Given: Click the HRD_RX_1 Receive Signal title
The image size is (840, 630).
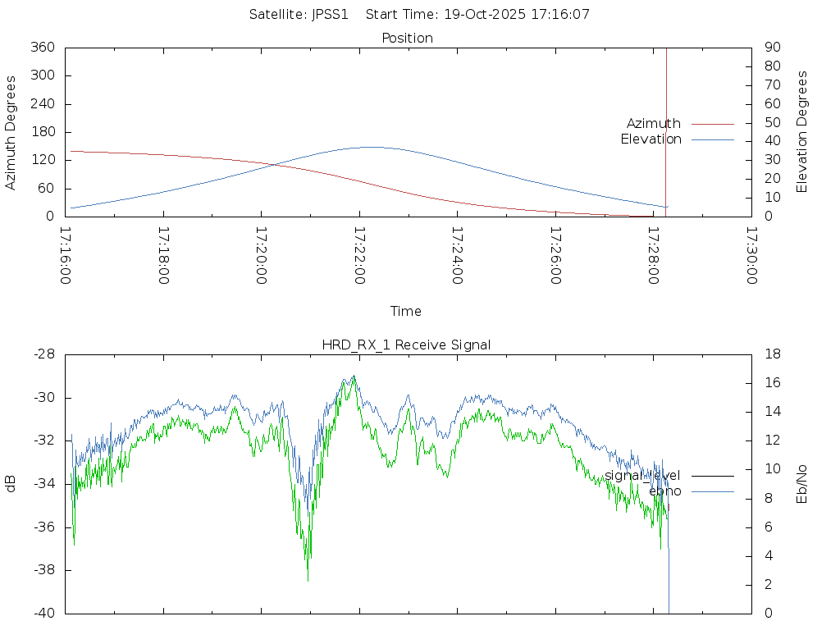Looking at the screenshot, I should 406,345.
